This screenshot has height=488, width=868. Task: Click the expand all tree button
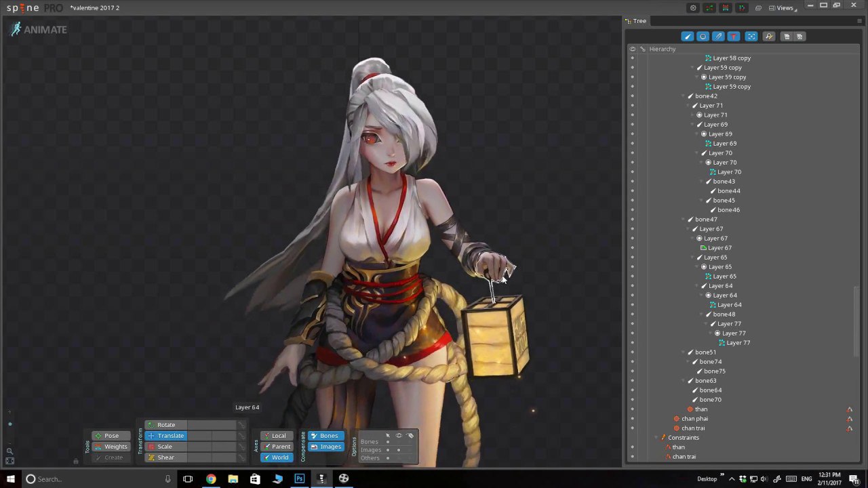800,37
